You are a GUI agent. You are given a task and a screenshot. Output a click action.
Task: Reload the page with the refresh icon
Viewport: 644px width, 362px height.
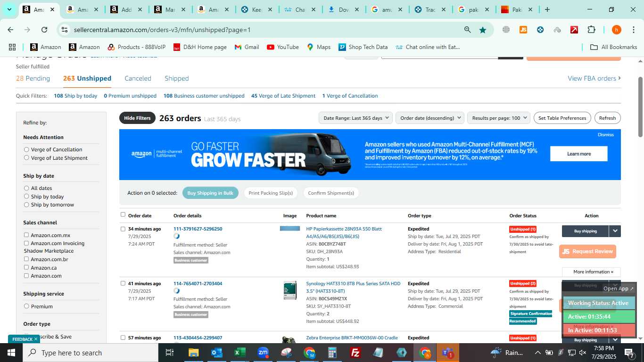(44, 30)
